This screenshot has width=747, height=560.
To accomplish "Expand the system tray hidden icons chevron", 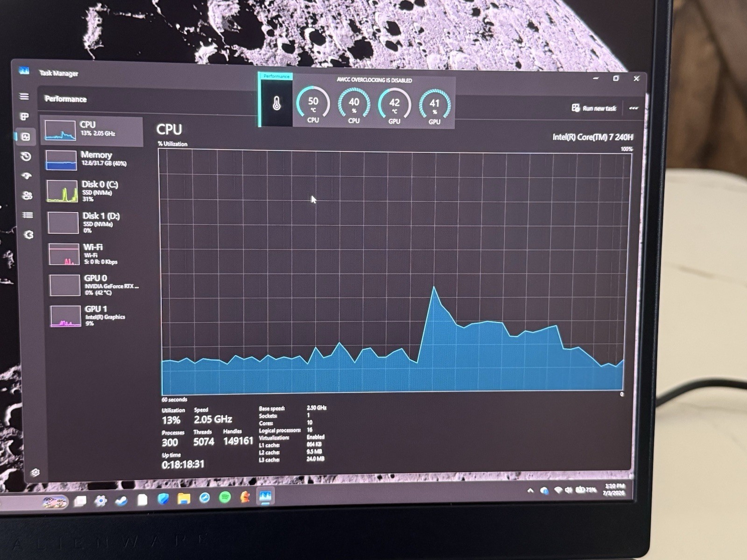I will 530,490.
